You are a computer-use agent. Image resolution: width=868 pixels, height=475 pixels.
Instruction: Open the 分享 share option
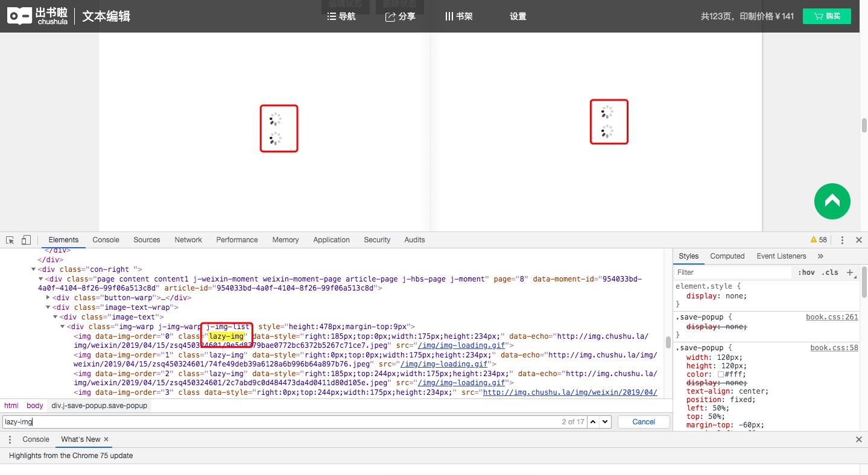(x=401, y=16)
